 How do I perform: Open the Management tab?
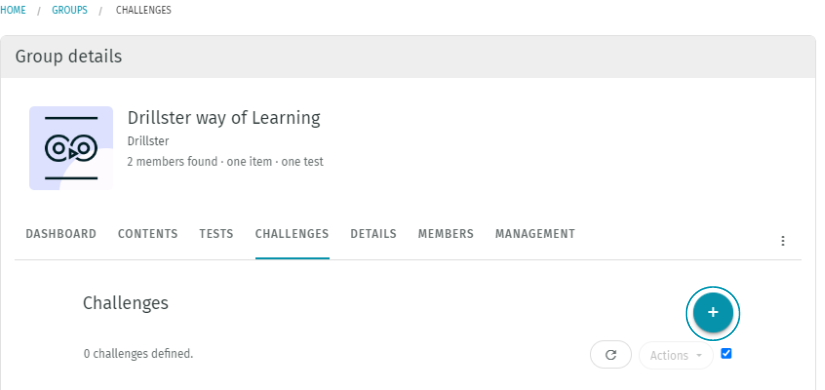(535, 234)
